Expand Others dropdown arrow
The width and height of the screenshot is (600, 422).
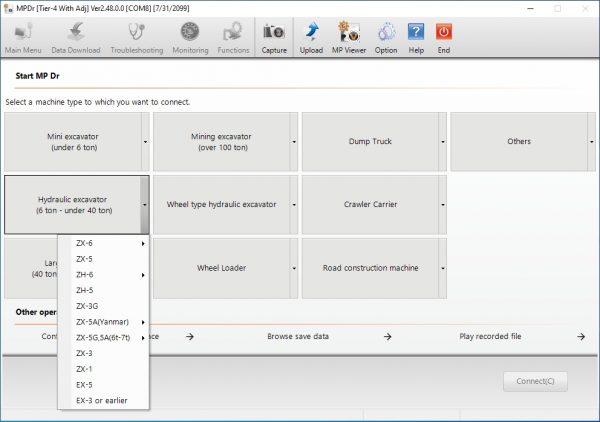(x=592, y=142)
